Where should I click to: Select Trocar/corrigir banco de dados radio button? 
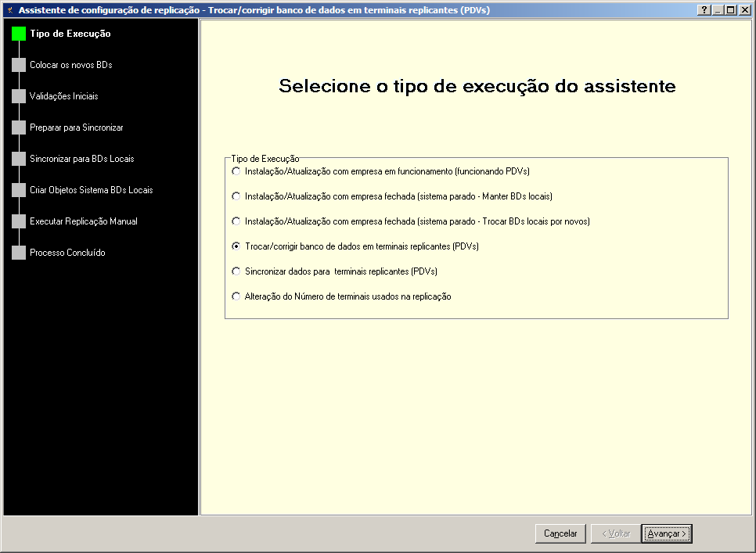tap(236, 246)
